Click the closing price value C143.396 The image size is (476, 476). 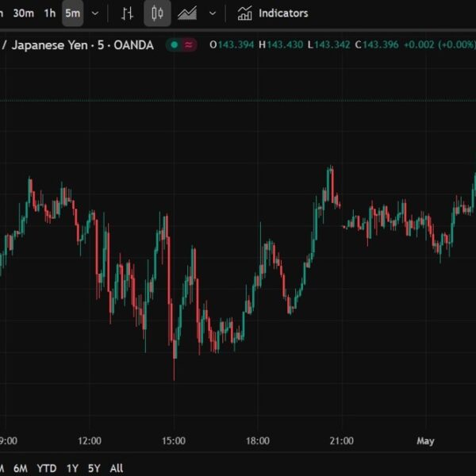pyautogui.click(x=374, y=45)
